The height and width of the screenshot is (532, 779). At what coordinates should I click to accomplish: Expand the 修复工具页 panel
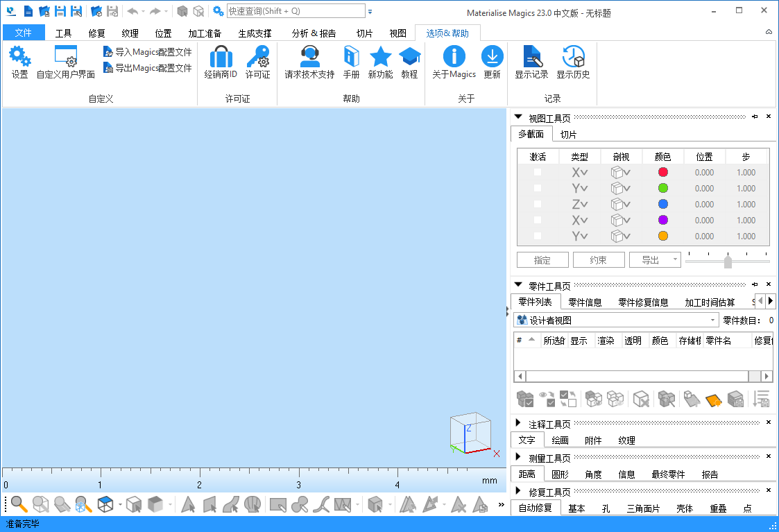[518, 491]
